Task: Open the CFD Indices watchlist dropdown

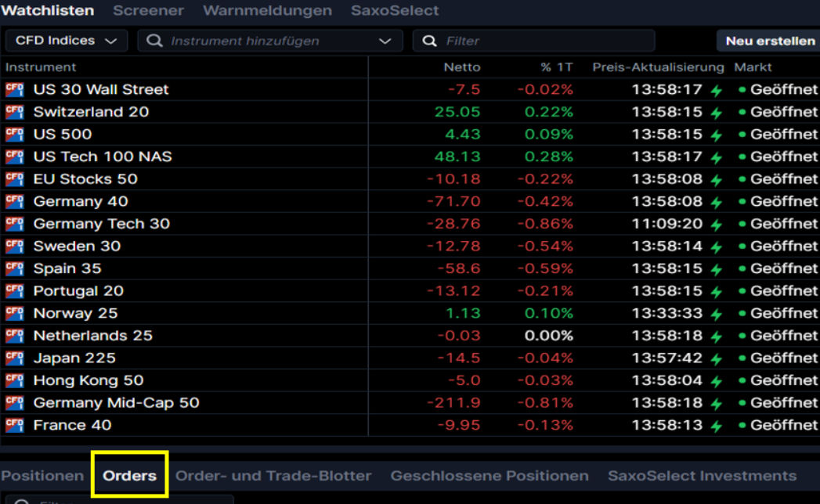Action: [66, 41]
